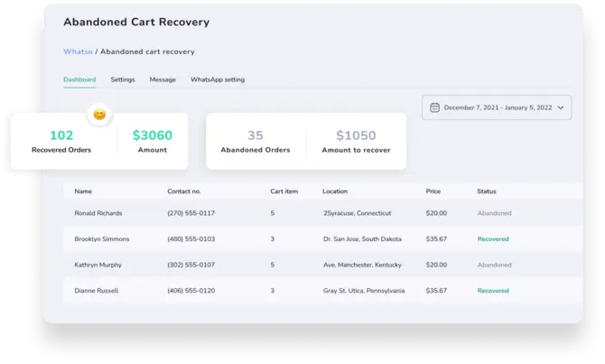
Task: Select the Brooklyn Simmons name cell
Action: [x=102, y=239]
